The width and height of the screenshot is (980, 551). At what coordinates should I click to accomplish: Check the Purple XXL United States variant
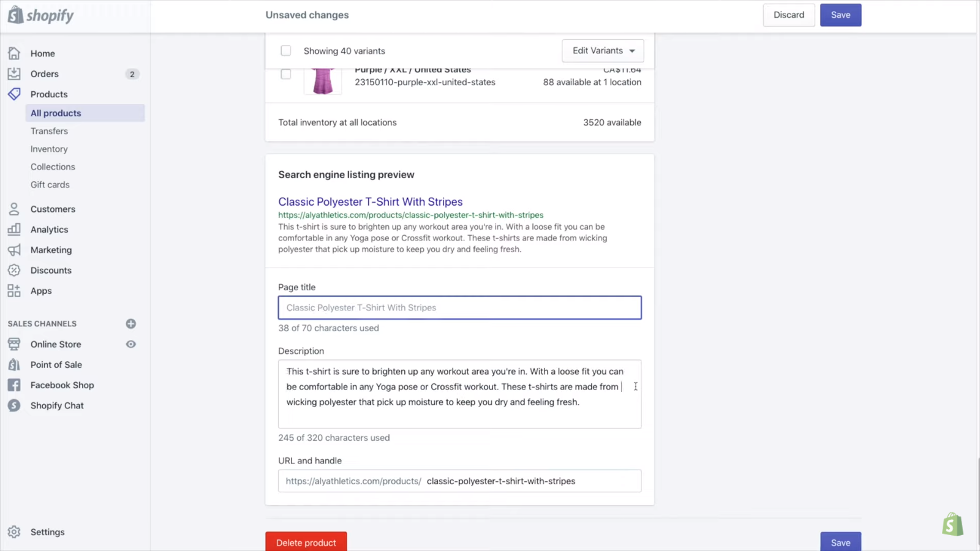pyautogui.click(x=286, y=75)
